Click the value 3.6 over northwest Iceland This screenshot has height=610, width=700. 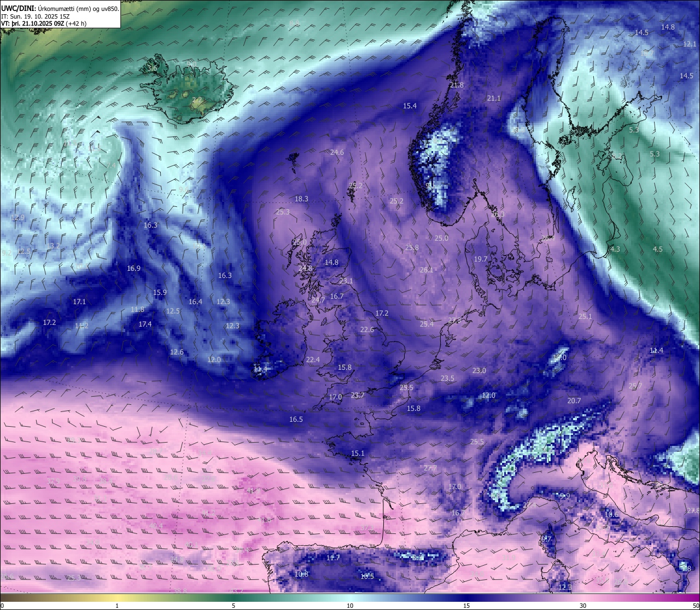point(152,68)
